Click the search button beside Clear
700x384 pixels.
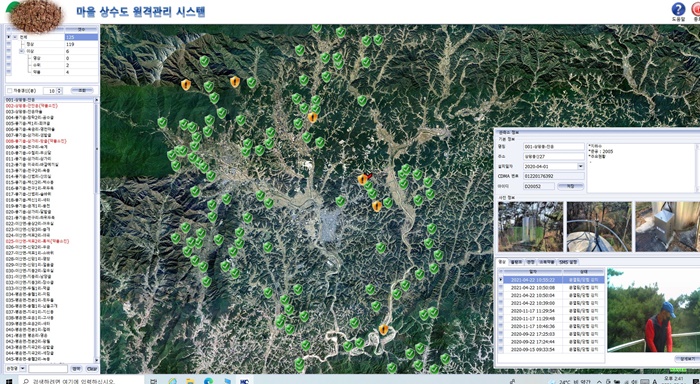pos(77,369)
